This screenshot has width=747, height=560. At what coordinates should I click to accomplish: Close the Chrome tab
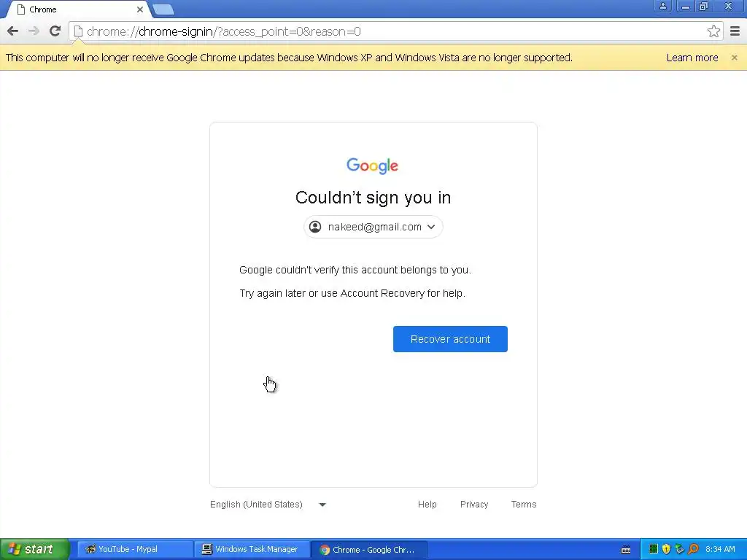point(139,9)
